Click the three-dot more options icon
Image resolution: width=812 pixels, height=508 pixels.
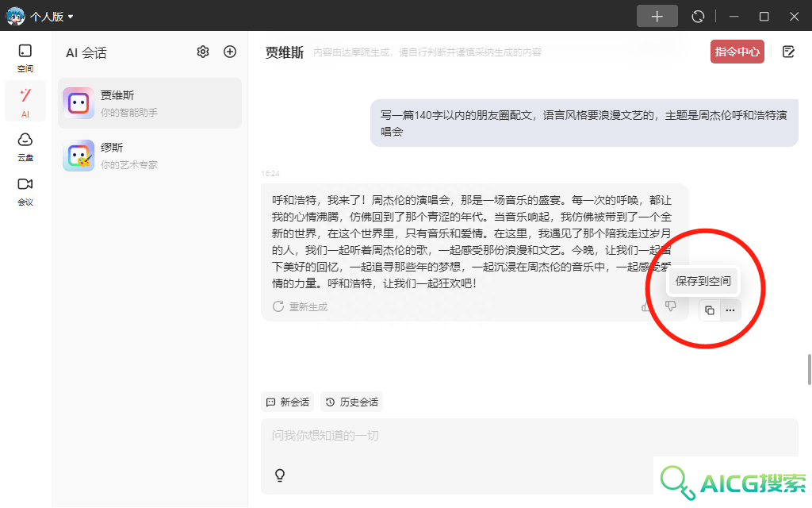pyautogui.click(x=730, y=310)
